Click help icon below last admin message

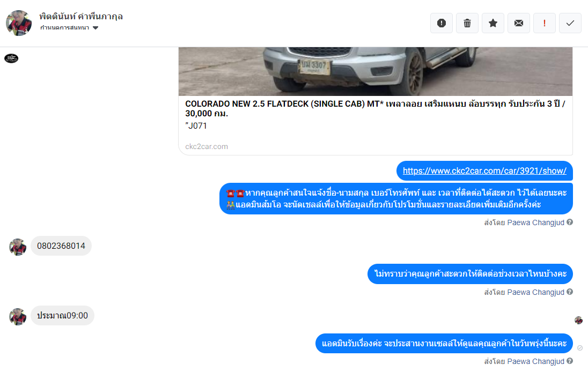pyautogui.click(x=570, y=361)
